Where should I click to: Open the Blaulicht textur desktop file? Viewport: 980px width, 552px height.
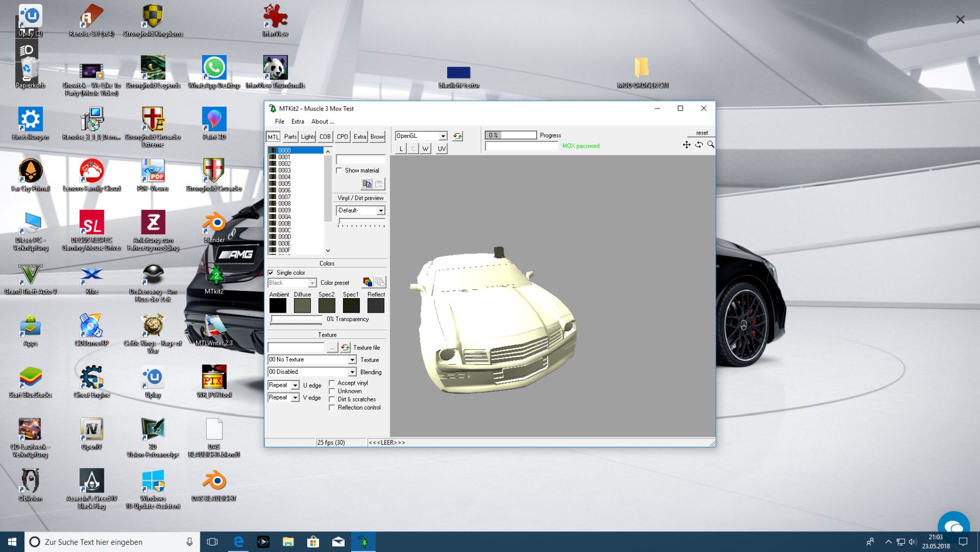458,76
